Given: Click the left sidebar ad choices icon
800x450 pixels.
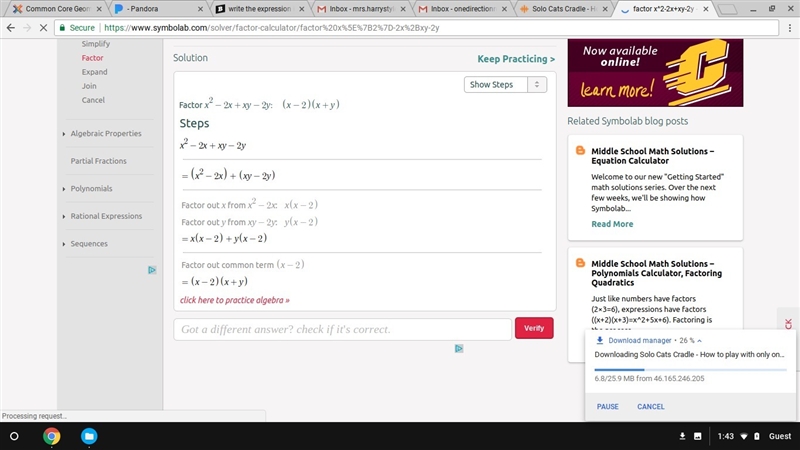Looking at the screenshot, I should pyautogui.click(x=152, y=270).
